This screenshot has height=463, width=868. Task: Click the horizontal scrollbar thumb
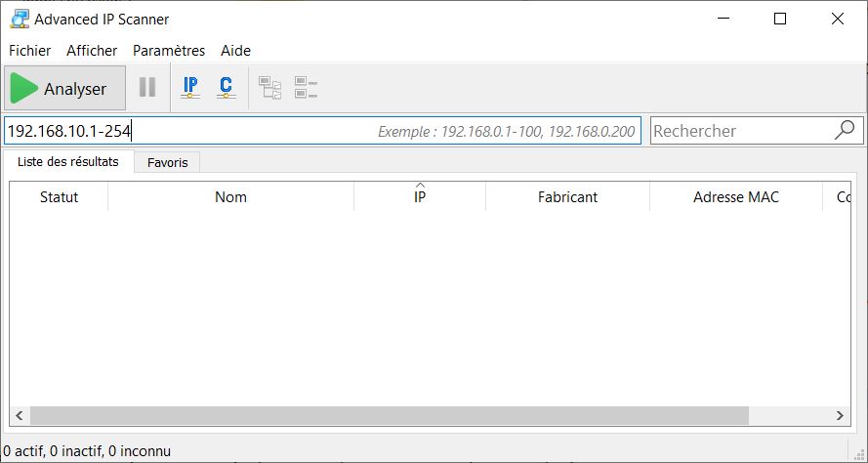click(390, 415)
